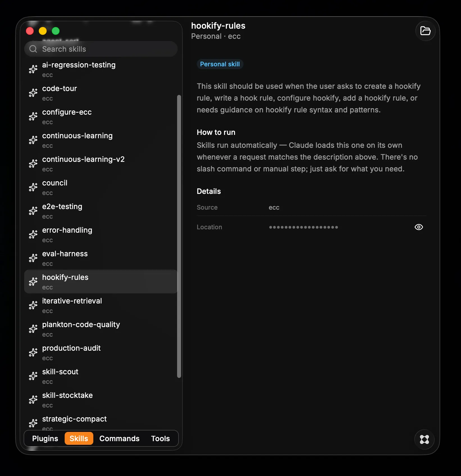Image resolution: width=461 pixels, height=476 pixels.
Task: Click the four-petal icon button at bottom right
Action: pyautogui.click(x=424, y=439)
